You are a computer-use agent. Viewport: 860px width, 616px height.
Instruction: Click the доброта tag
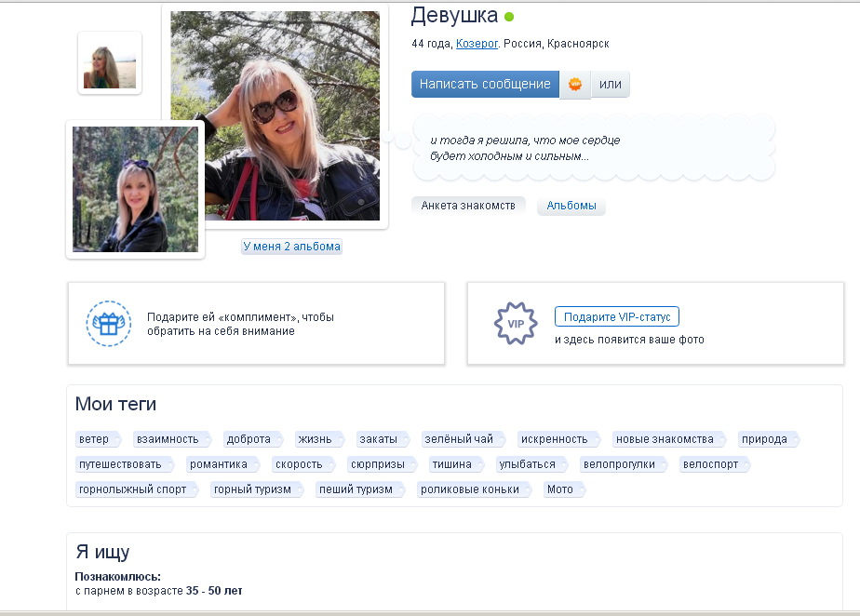pyautogui.click(x=253, y=439)
